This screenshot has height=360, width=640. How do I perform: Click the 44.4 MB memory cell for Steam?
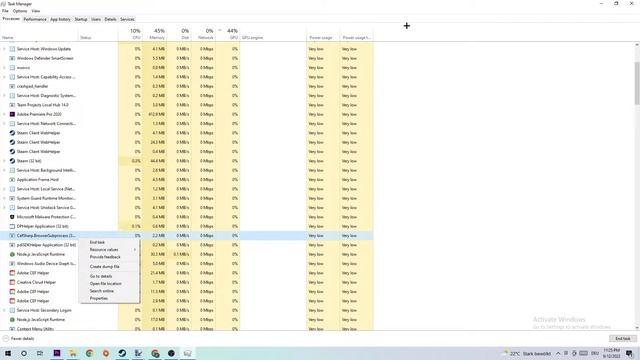click(x=158, y=161)
